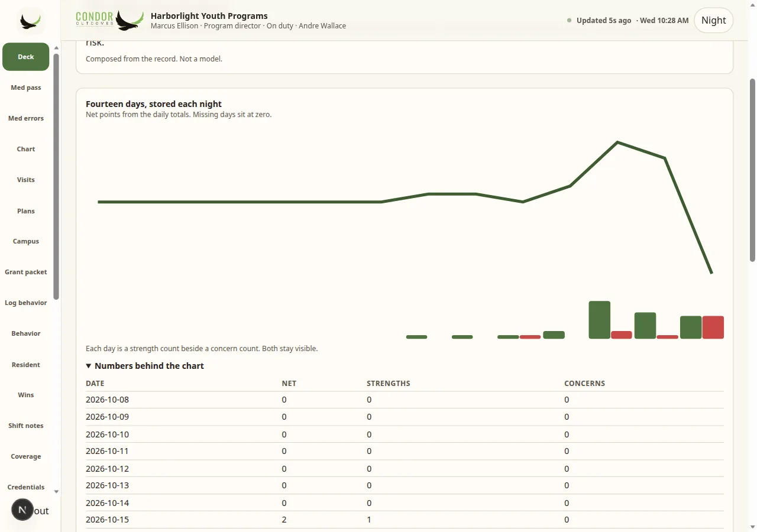Image resolution: width=757 pixels, height=532 pixels.
Task: Click the sidebar scroll up arrow
Action: 56,48
